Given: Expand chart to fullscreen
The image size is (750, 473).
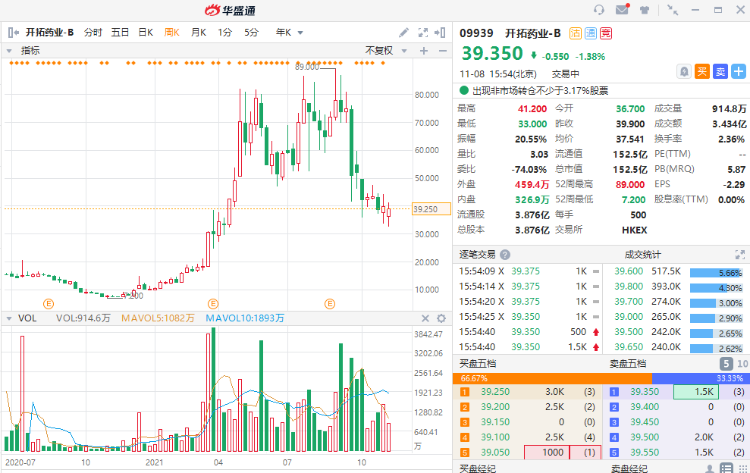Looking at the screenshot, I should pos(423,33).
